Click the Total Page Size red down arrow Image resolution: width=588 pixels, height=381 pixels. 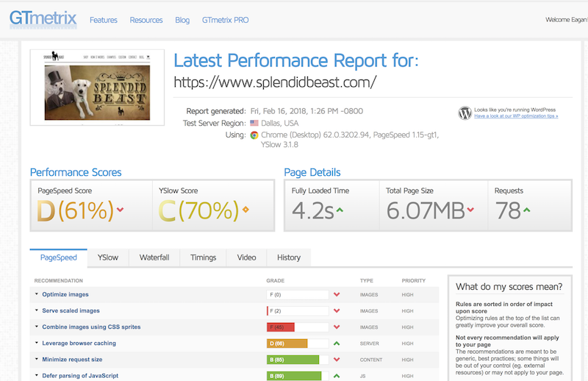pyautogui.click(x=470, y=210)
